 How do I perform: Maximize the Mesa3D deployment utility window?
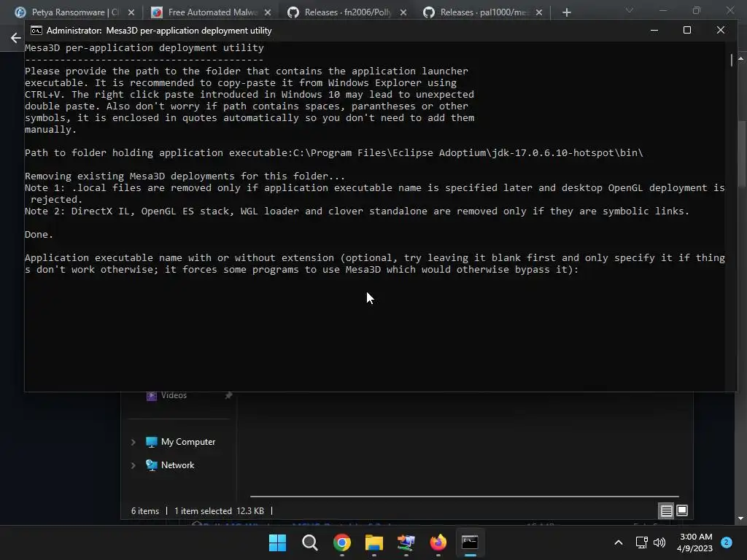687,30
